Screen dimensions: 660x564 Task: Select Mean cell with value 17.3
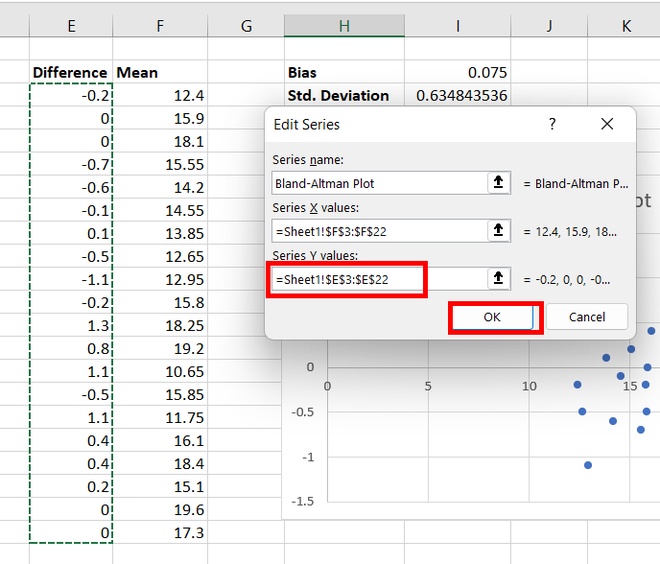160,532
